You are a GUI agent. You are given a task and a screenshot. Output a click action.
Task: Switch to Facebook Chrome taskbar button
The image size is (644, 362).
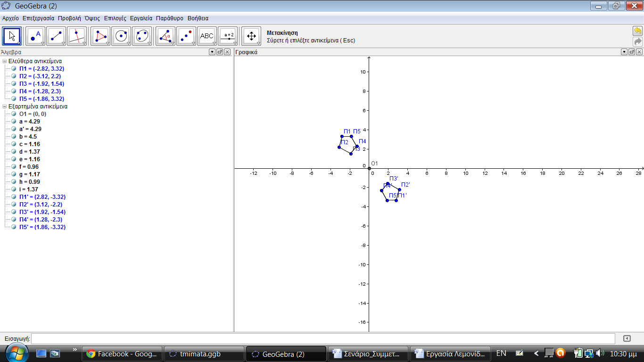pyautogui.click(x=123, y=354)
